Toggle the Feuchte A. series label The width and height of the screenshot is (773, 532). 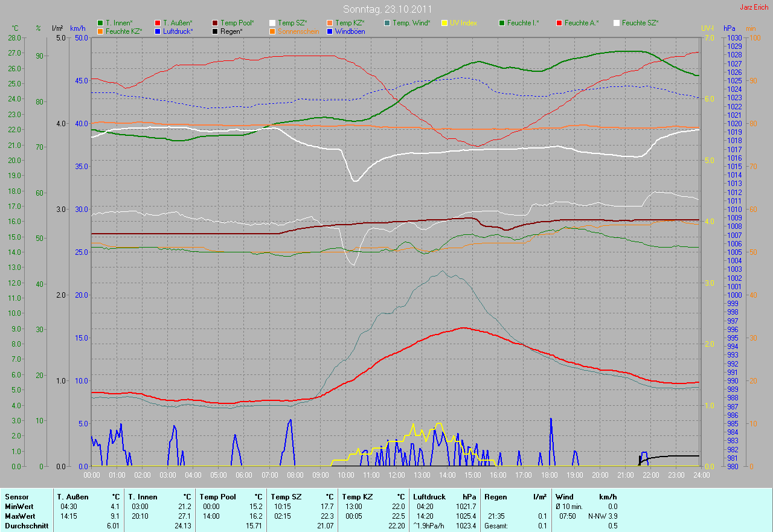tap(582, 23)
